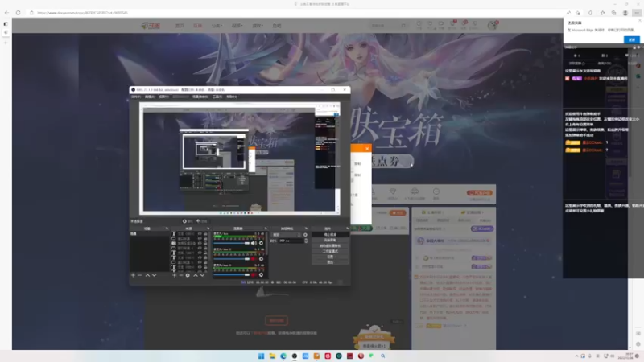Image resolution: width=644 pixels, height=362 pixels.
Task: Open OBS 编辑 menu
Action: [150, 97]
